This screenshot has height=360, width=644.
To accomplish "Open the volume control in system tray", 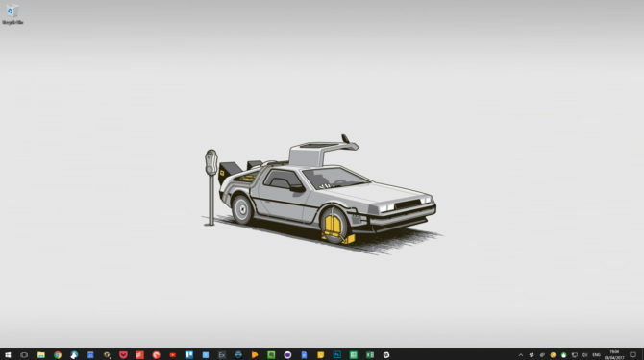I will 584,355.
